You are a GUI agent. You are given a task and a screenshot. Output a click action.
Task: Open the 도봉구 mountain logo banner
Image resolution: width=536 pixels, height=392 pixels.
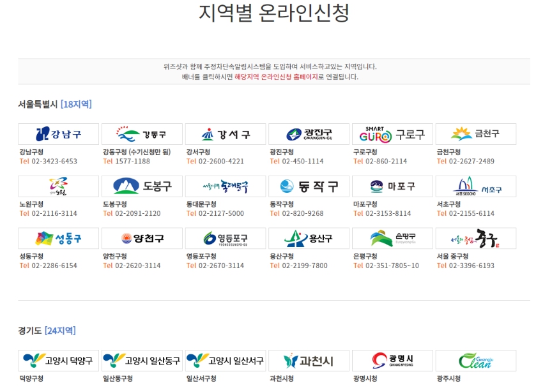pyautogui.click(x=142, y=186)
